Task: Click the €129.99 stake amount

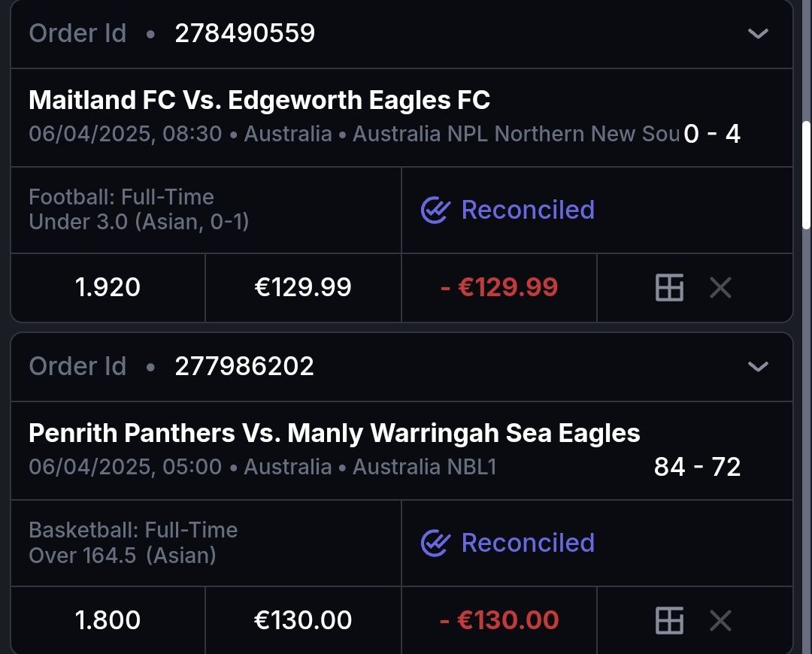Action: pos(303,287)
